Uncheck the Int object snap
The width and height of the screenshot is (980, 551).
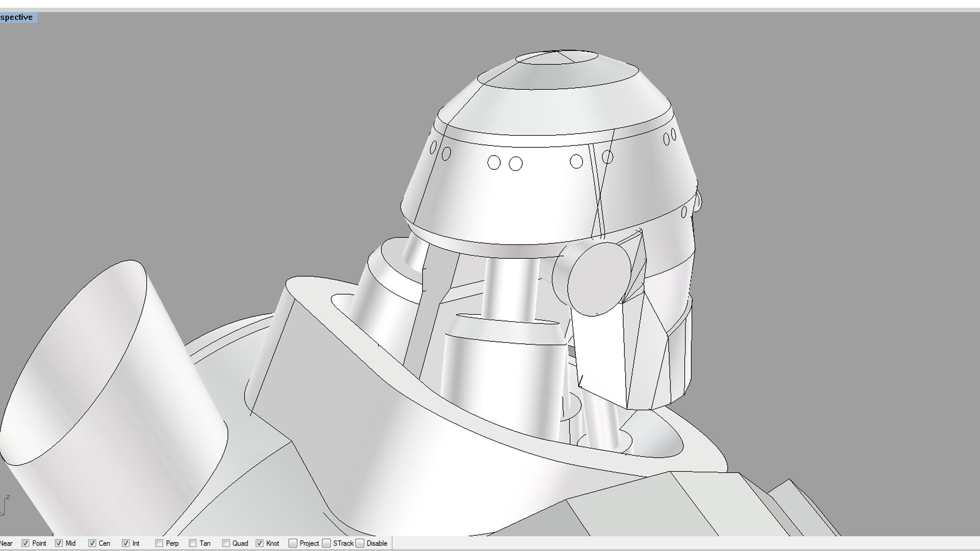tap(126, 543)
